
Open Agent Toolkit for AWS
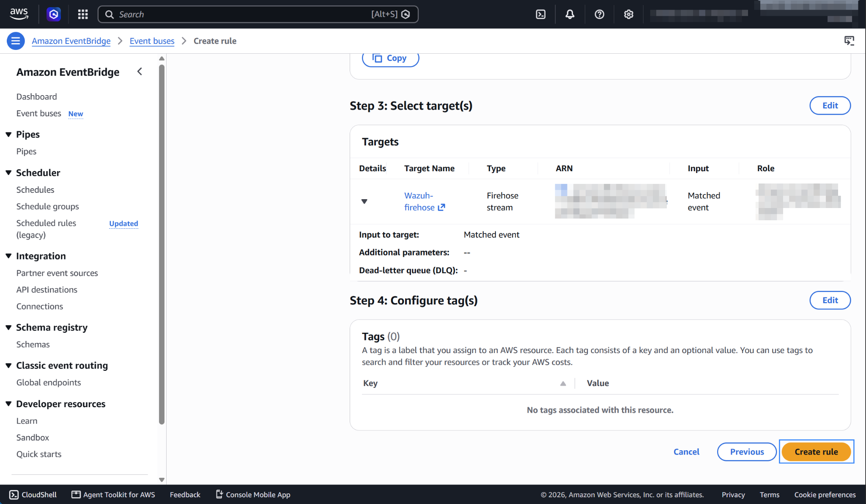(113, 495)
